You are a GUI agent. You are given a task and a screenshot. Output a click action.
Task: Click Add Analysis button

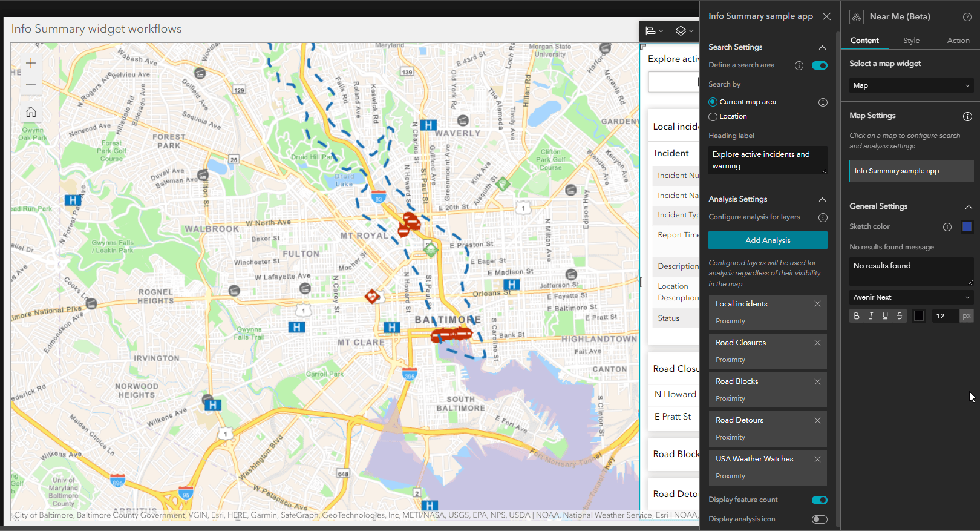point(768,240)
